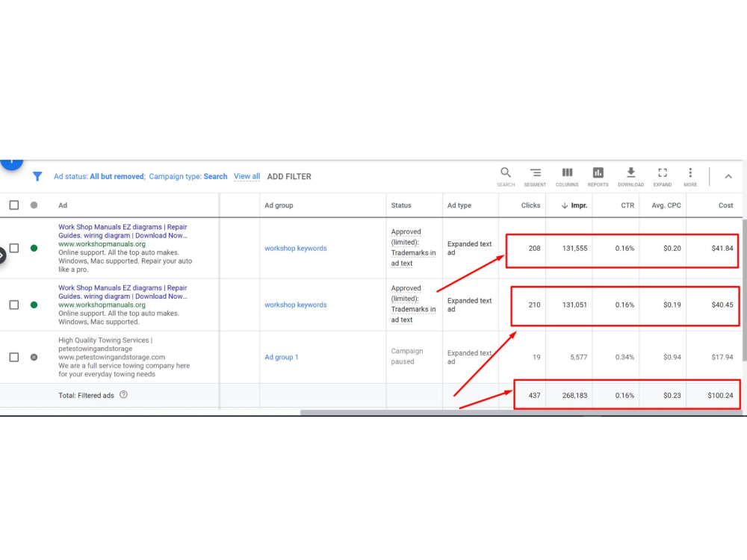The height and width of the screenshot is (560, 747).
Task: Sort by the Ad column header
Action: pos(63,205)
